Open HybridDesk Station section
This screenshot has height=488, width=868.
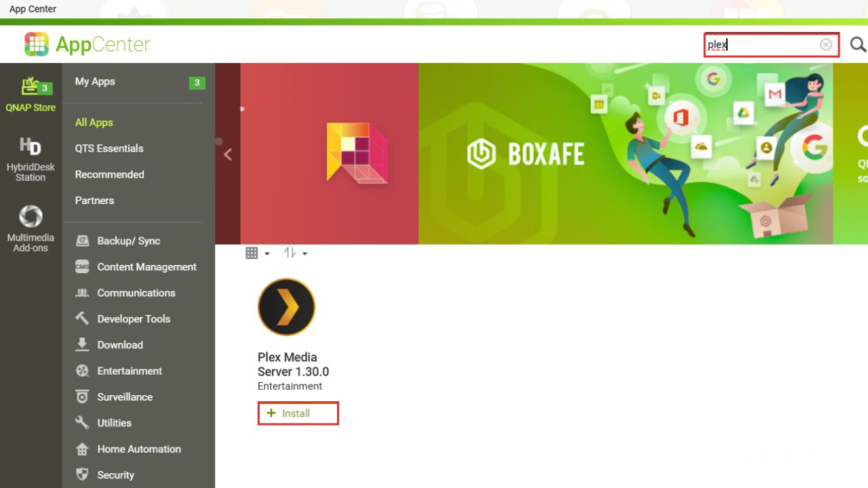tap(31, 159)
